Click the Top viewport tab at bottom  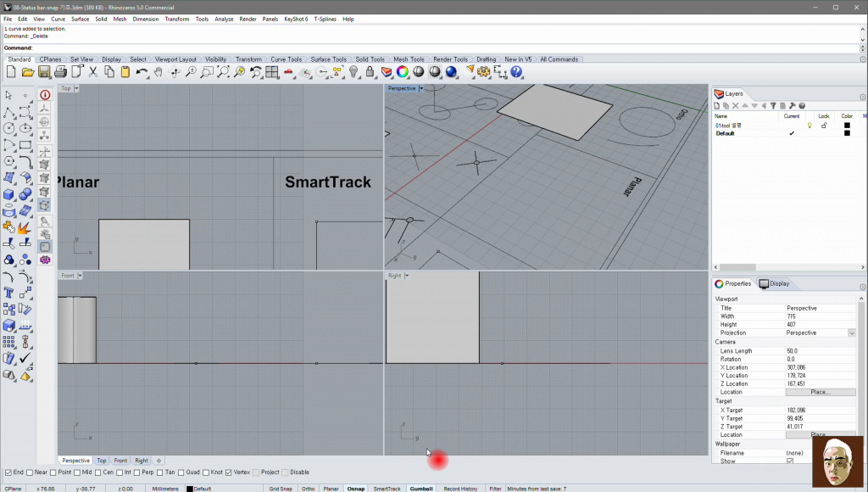click(x=102, y=461)
